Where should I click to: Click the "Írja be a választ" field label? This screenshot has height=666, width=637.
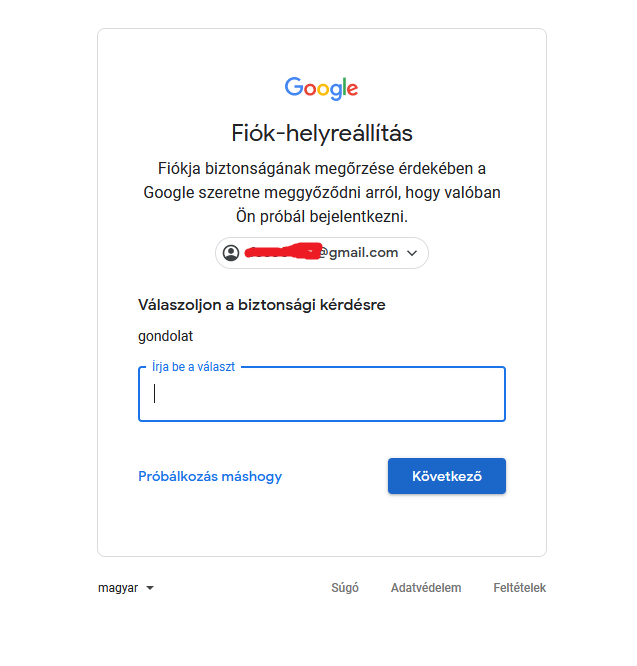[x=193, y=367]
